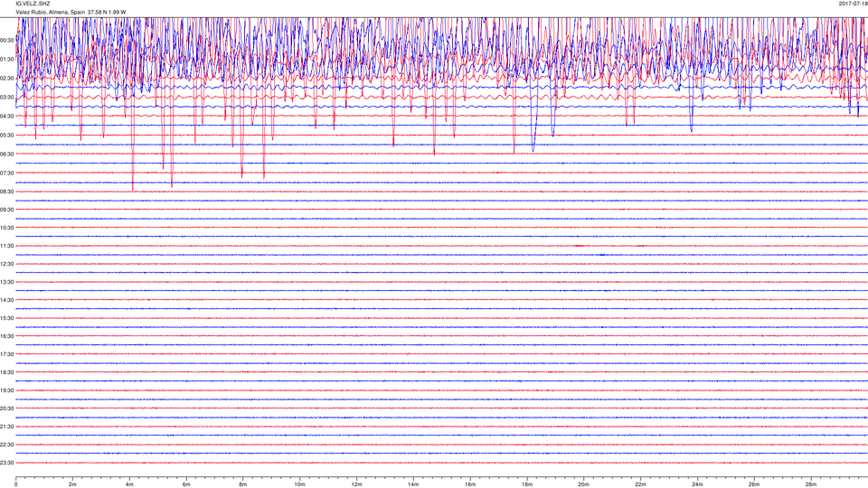The image size is (868, 488).
Task: Select the 18:30 time row label
Action: coord(6,372)
